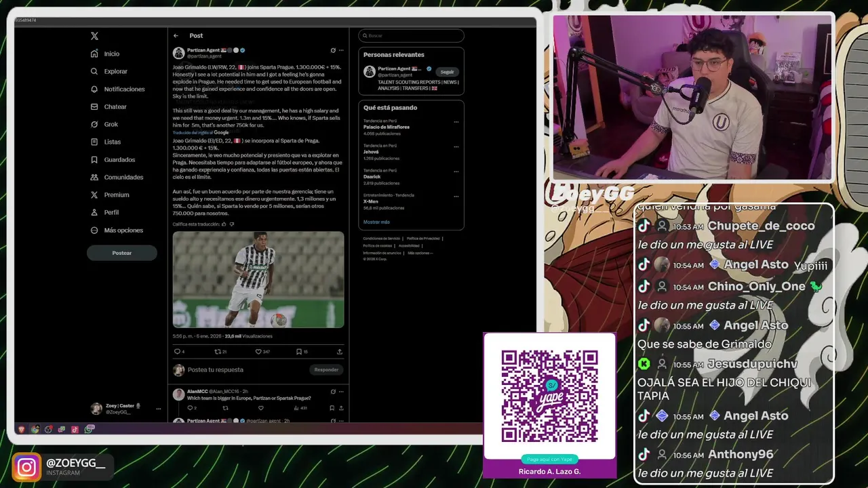
Task: Repost AlanMCC's comment
Action: [226, 408]
